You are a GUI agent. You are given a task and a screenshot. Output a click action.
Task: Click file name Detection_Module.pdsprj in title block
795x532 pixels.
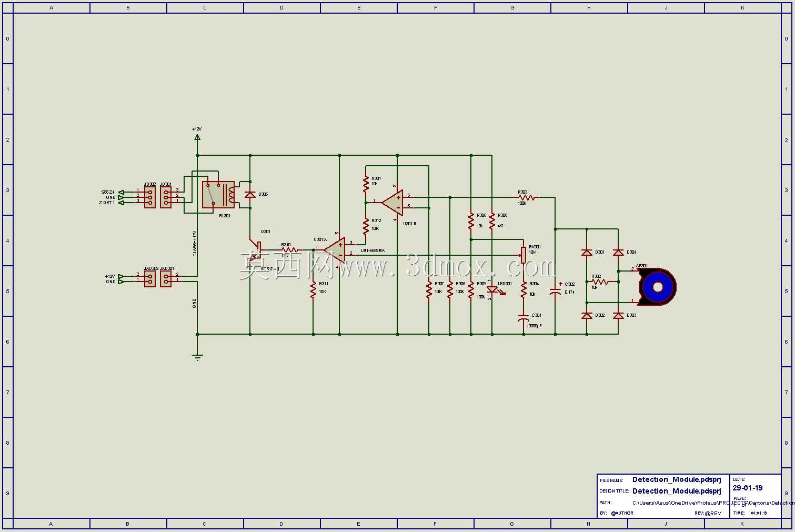(677, 479)
